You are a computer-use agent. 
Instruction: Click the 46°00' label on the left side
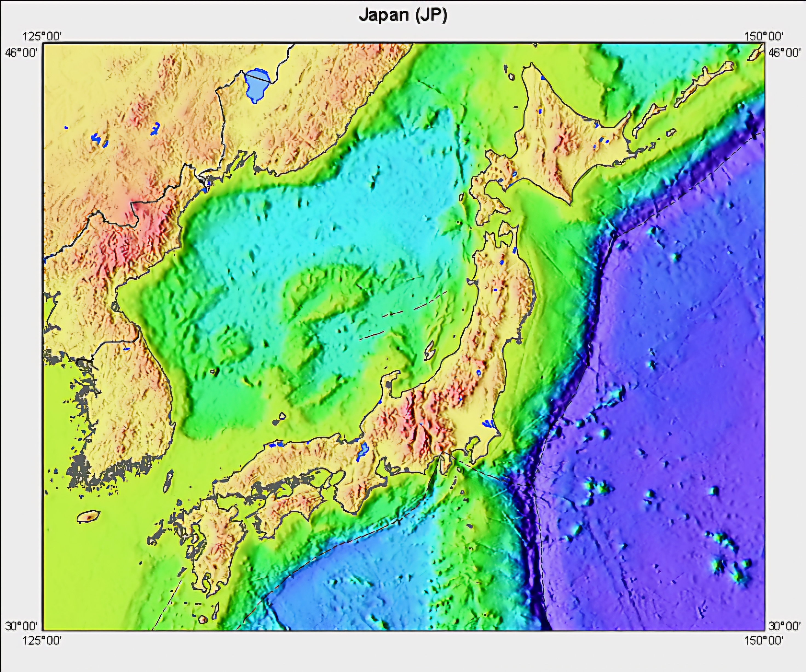coord(21,53)
